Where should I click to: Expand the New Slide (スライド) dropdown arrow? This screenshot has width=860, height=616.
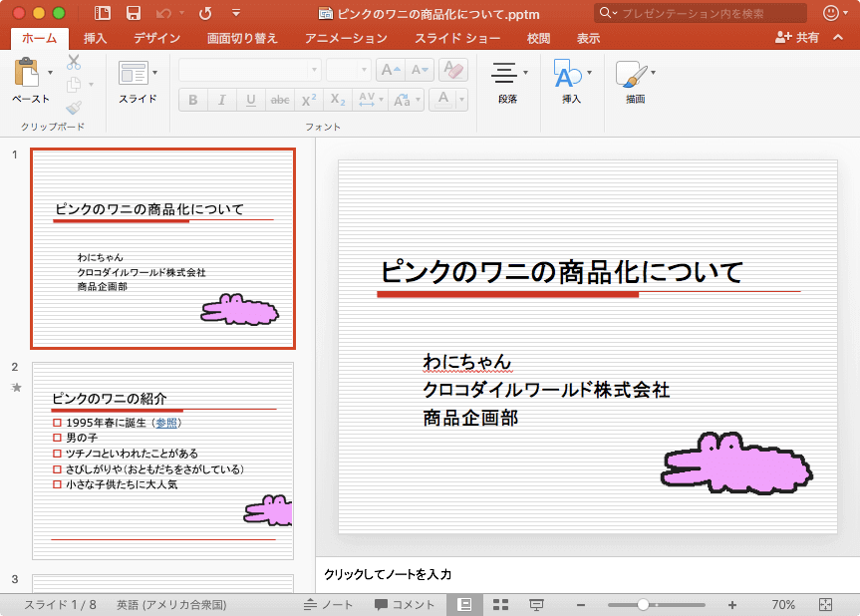(x=154, y=73)
